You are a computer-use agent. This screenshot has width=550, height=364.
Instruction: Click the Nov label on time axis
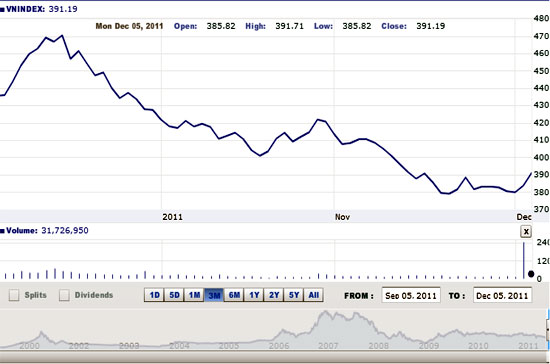point(342,217)
